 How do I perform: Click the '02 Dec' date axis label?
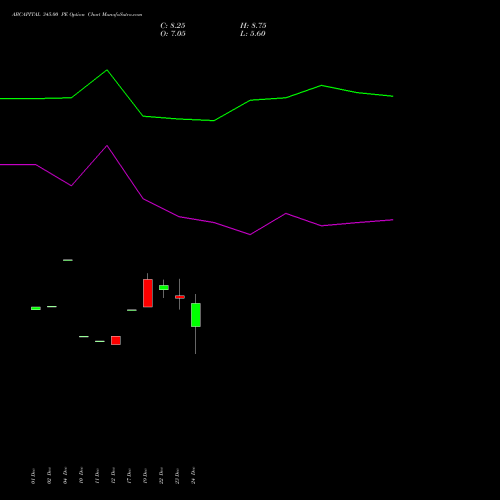click(49, 476)
